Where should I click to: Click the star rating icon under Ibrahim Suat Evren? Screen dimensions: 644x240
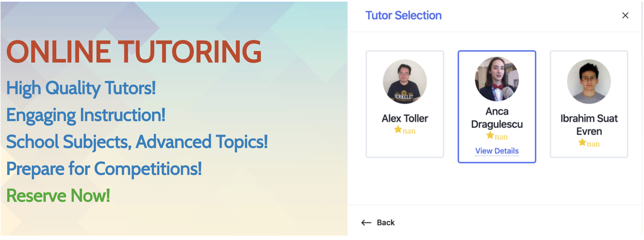582,142
